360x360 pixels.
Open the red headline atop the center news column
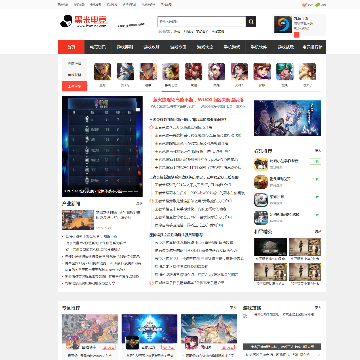(198, 100)
